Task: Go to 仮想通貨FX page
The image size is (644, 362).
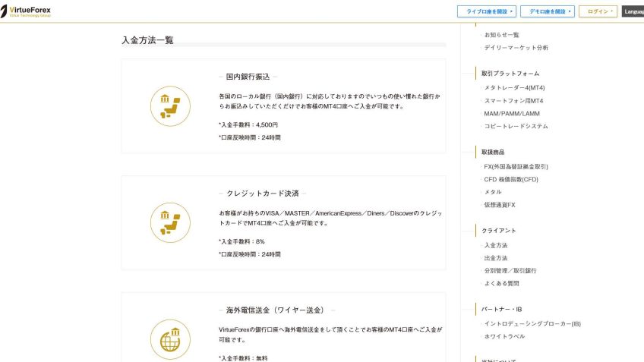Action: click(x=500, y=206)
